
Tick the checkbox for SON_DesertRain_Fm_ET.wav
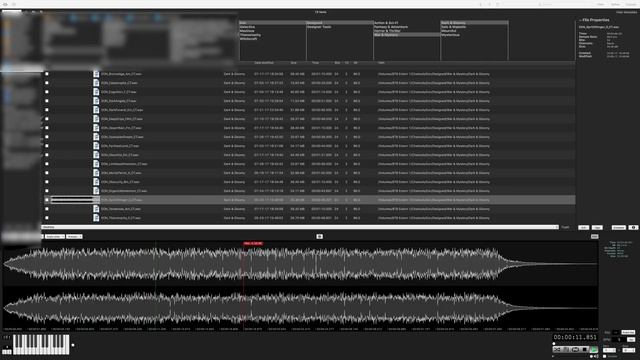point(47,128)
